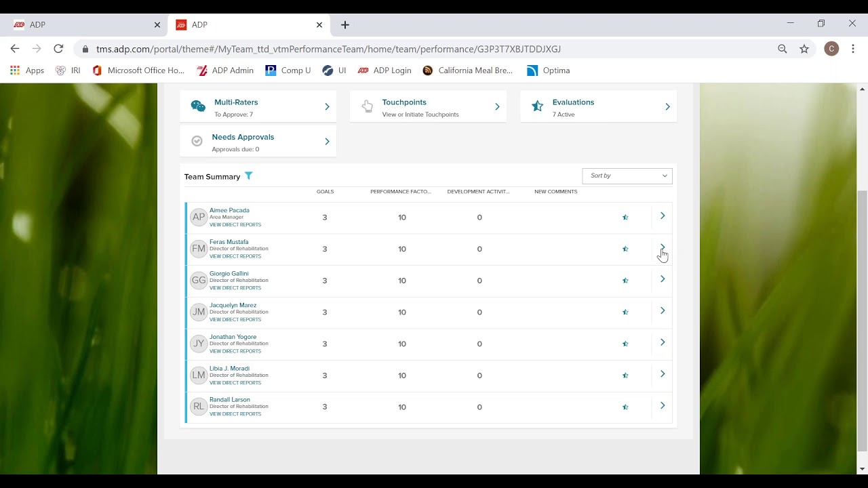Click the evaluation star icon for Feras Mustafa
This screenshot has width=868, height=488.
click(625, 249)
